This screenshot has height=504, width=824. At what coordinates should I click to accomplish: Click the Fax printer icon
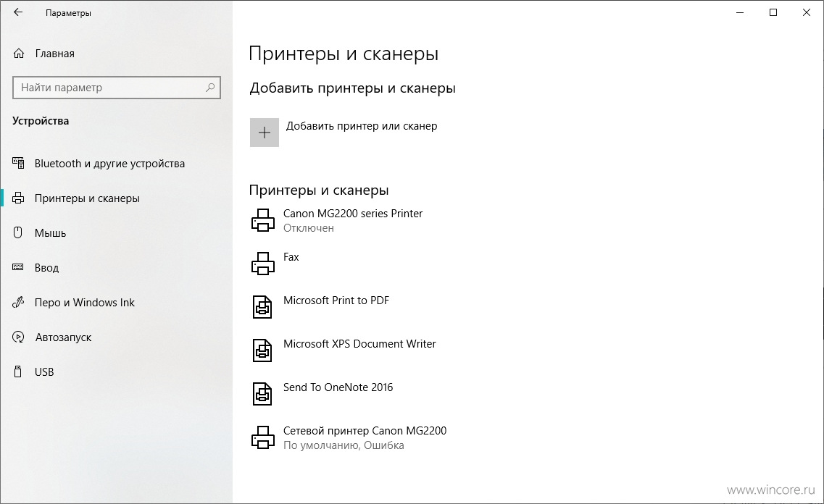point(263,264)
